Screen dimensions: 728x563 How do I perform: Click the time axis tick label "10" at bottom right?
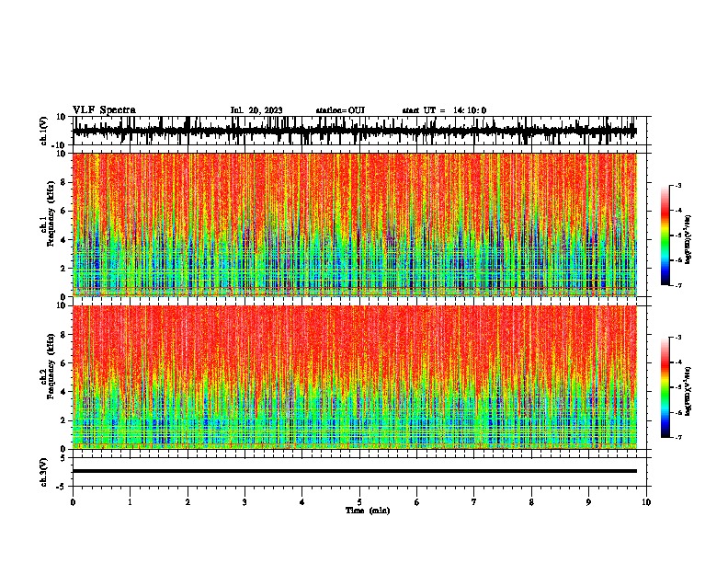[646, 502]
